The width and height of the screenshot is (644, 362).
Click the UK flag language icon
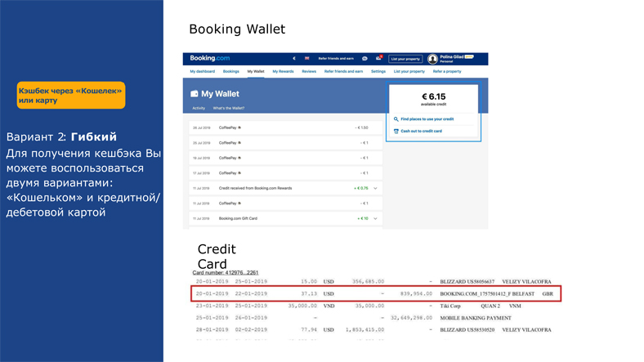click(x=306, y=58)
